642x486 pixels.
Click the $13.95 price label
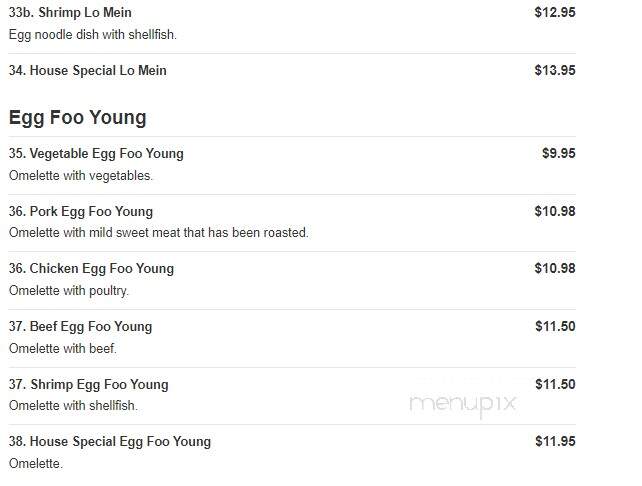tap(555, 70)
